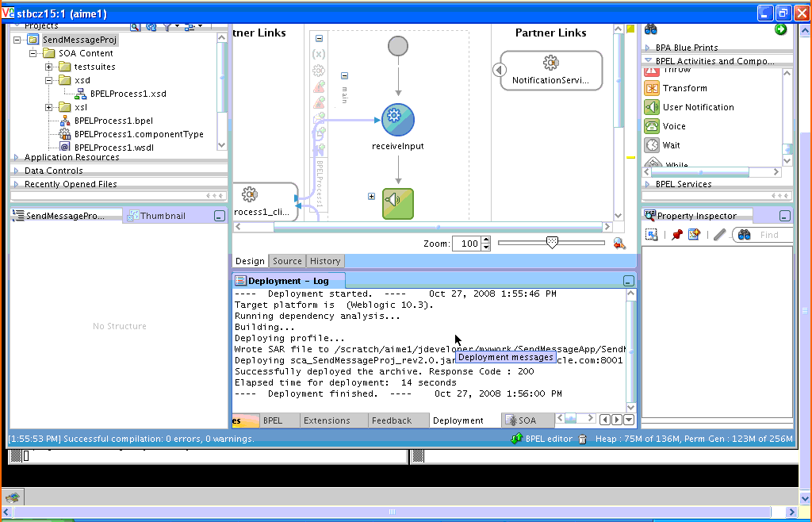
Task: Expand the testsuites folder
Action: pos(48,67)
